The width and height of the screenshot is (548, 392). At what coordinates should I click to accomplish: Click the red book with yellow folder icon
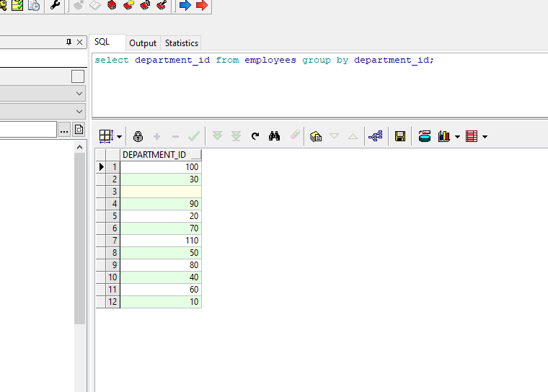point(128,5)
